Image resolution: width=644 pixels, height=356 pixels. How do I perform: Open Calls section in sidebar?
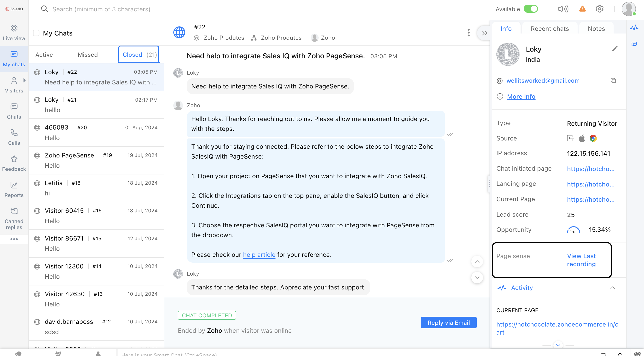point(14,137)
